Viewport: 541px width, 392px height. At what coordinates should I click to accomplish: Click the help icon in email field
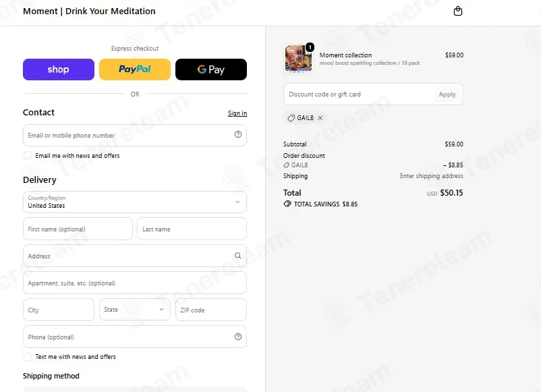(x=238, y=134)
